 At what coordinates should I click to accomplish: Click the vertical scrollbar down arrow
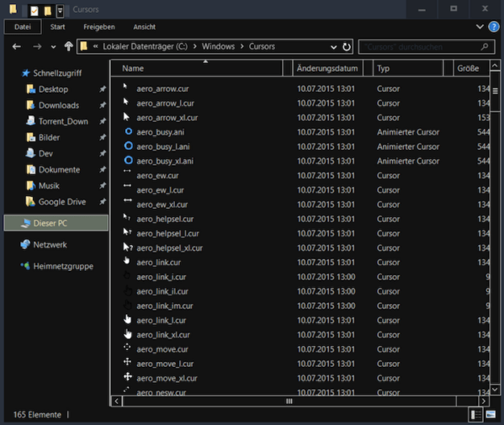(x=495, y=390)
